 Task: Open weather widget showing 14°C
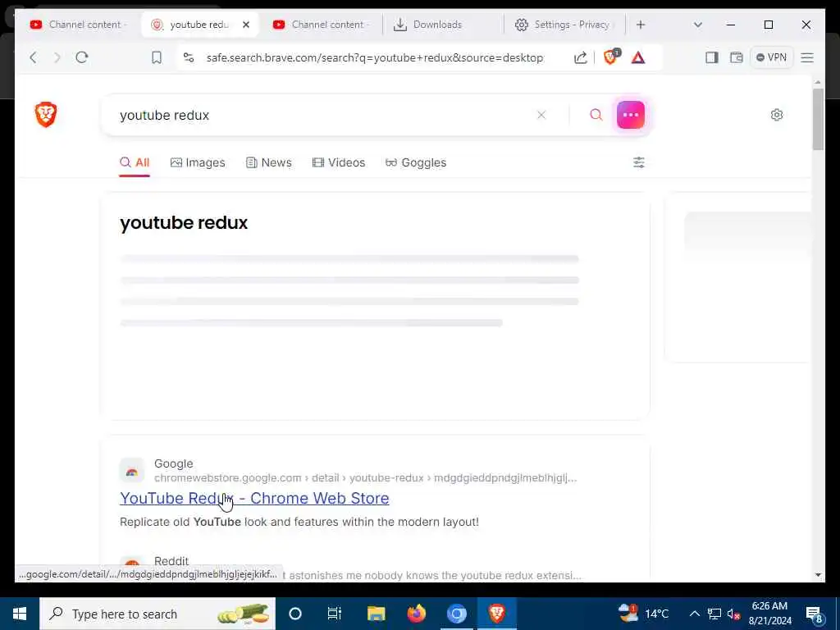click(x=645, y=614)
